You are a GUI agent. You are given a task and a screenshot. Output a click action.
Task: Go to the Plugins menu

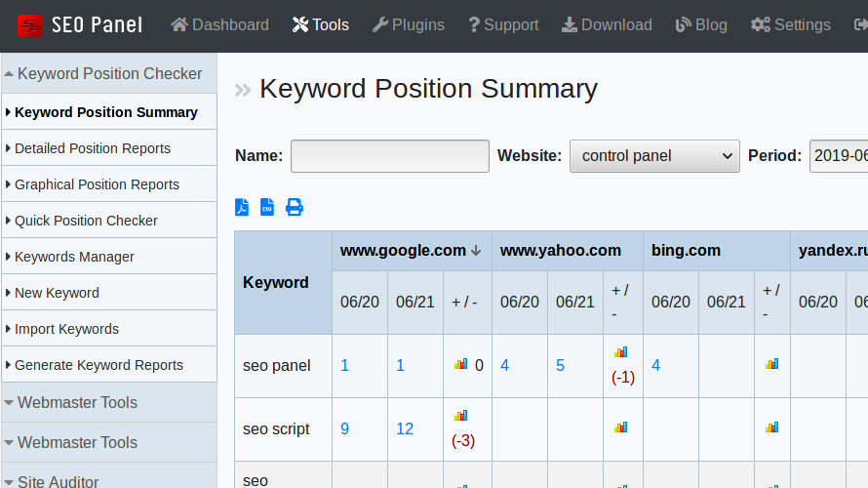tap(408, 25)
